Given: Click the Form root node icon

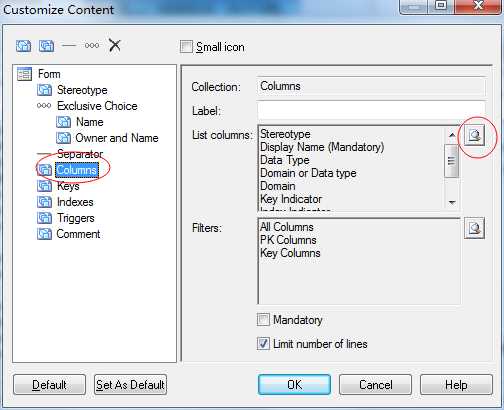Looking at the screenshot, I should (24, 74).
